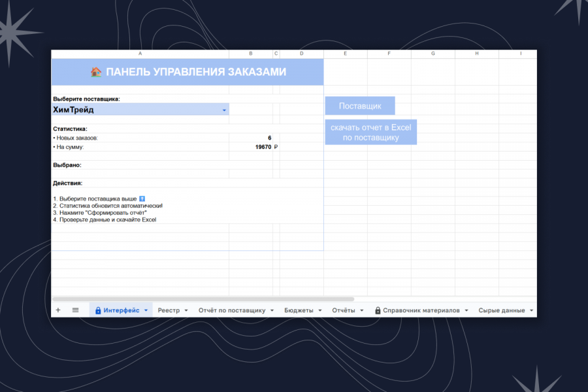Click the Выберите поставщика label
Viewport: 588px width, 392px height.
tap(87, 99)
